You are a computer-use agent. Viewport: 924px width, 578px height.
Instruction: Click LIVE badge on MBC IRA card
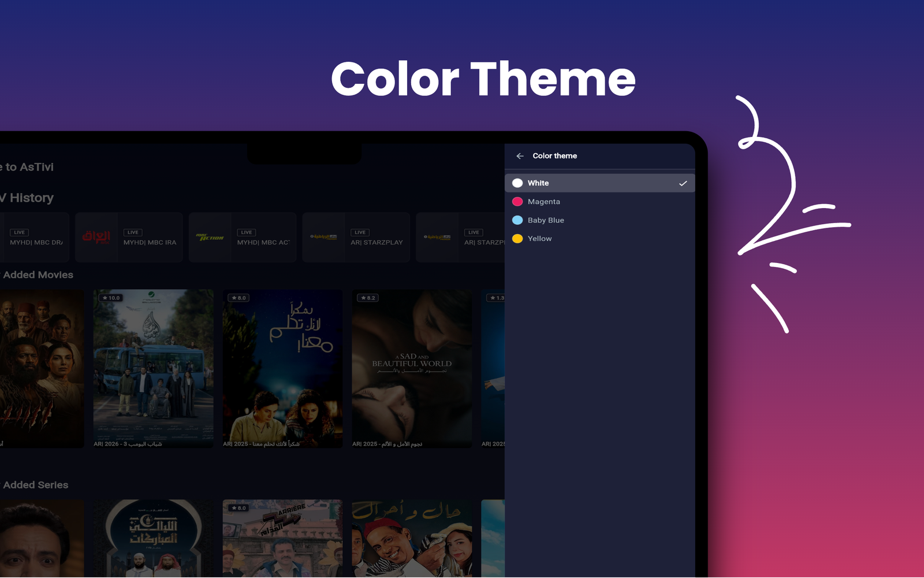133,232
